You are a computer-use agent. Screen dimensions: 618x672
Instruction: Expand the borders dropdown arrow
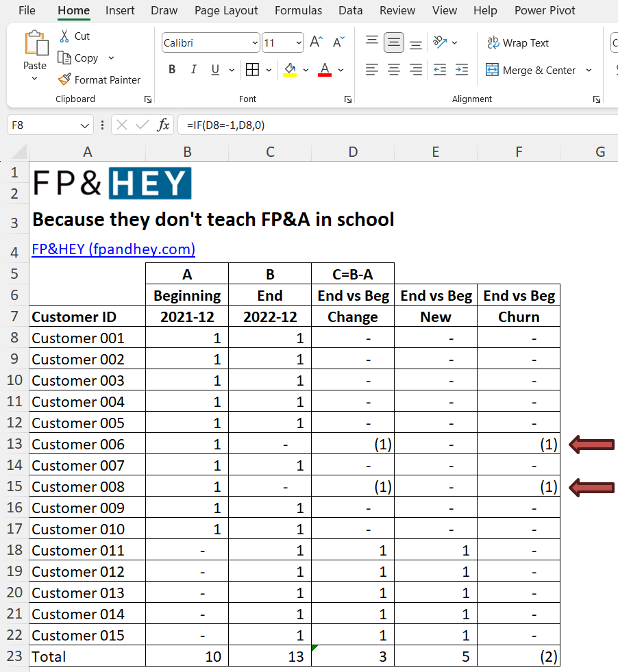pos(269,70)
